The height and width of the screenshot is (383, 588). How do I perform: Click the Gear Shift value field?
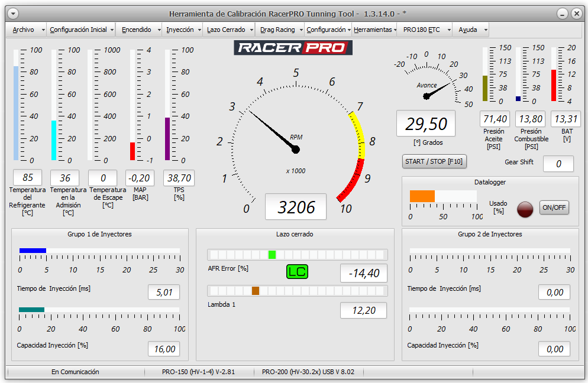558,164
